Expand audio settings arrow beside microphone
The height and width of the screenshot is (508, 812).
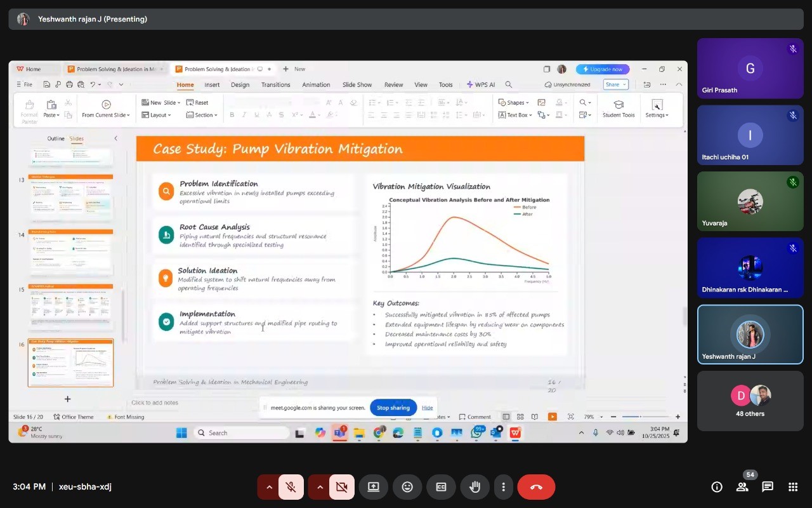(269, 487)
